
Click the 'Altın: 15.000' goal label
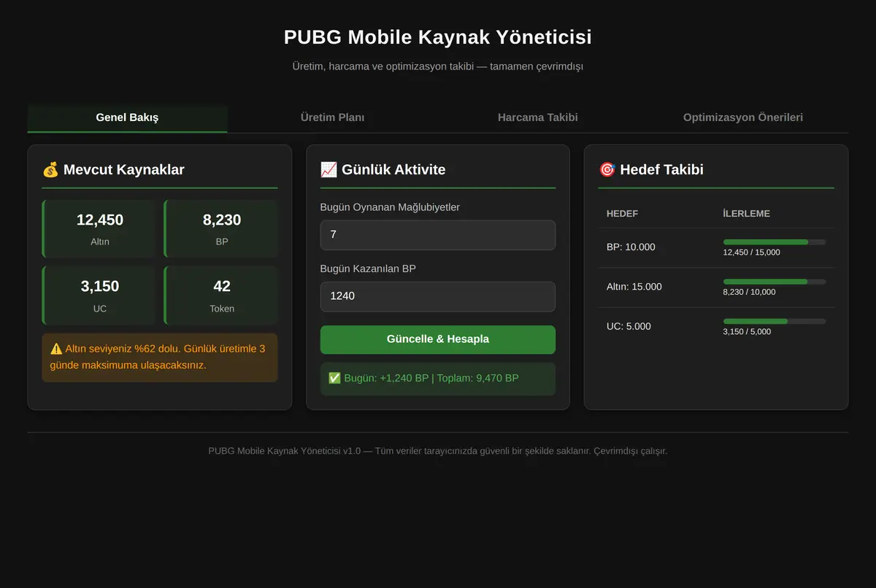[634, 287]
